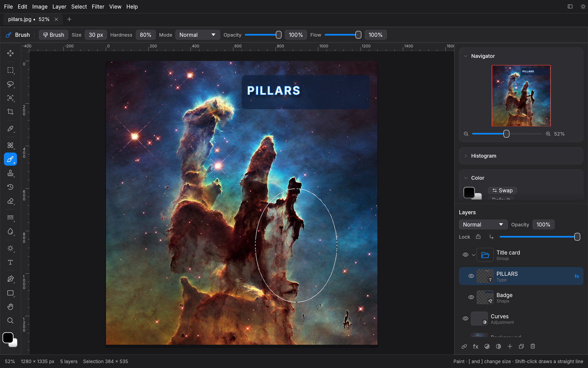Open a new document tab

[69, 19]
